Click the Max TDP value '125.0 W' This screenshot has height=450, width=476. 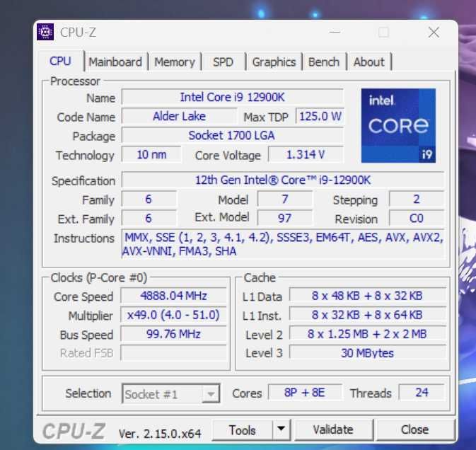[320, 116]
